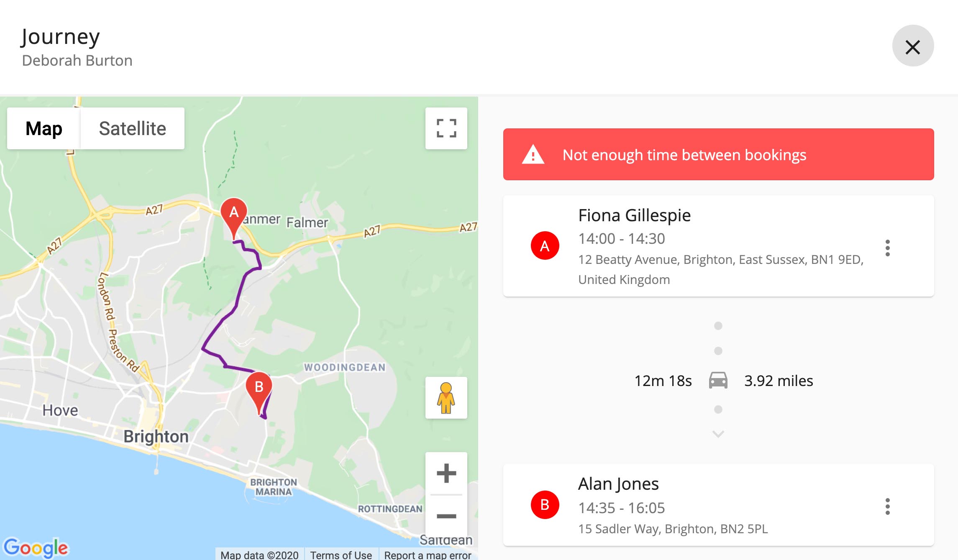
Task: Zoom in on the map
Action: click(x=446, y=473)
